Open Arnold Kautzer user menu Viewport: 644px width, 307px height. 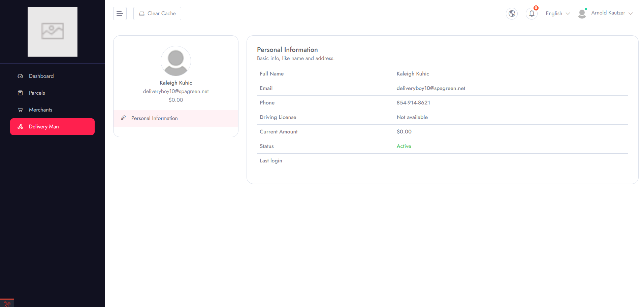coord(612,13)
